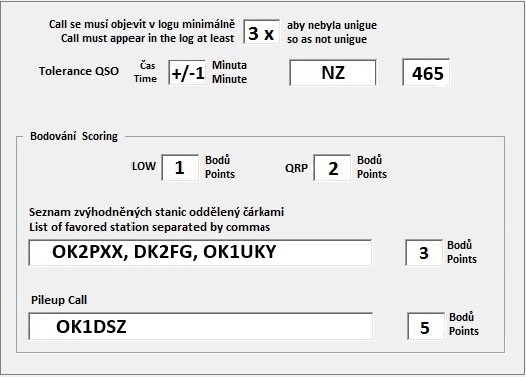526x377 pixels.
Task: Click the 'Bodování Scoring' group title
Action: tap(74, 136)
